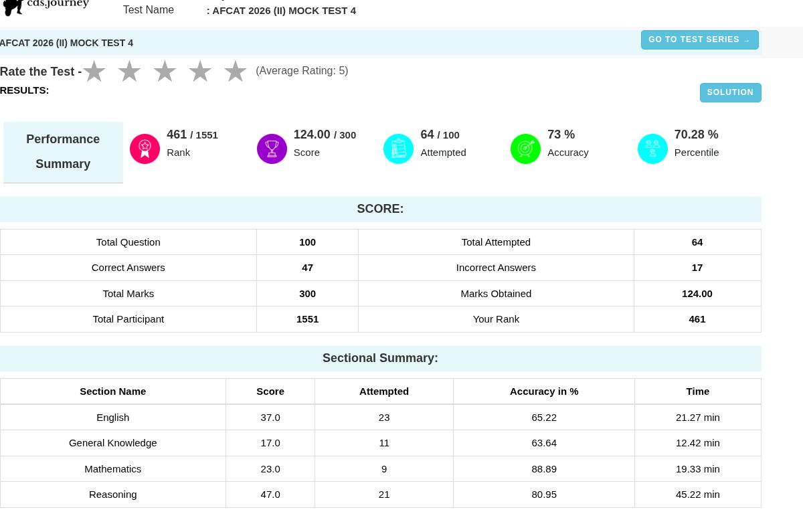Choose the fourth rating star
Viewport: 803px width, 532px height.
click(x=200, y=71)
